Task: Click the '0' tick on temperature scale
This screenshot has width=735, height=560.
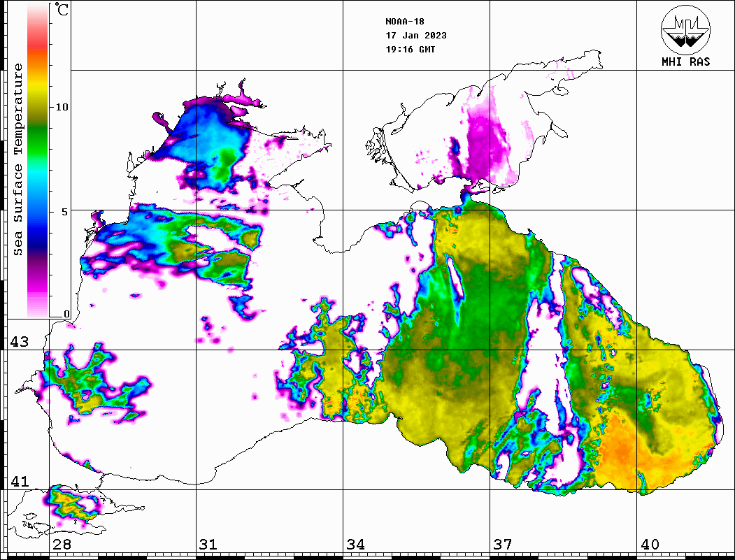Action: click(x=66, y=314)
